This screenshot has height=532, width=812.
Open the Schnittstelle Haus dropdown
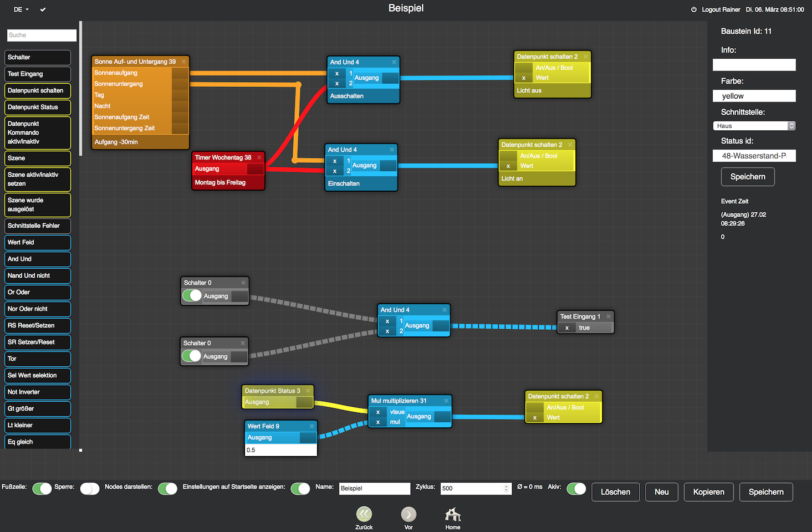pyautogui.click(x=754, y=126)
